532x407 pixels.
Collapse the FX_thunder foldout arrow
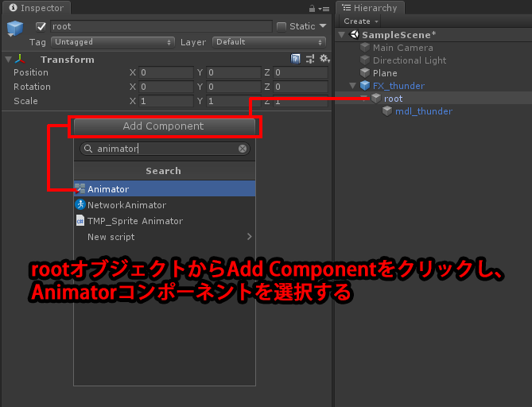pos(353,86)
